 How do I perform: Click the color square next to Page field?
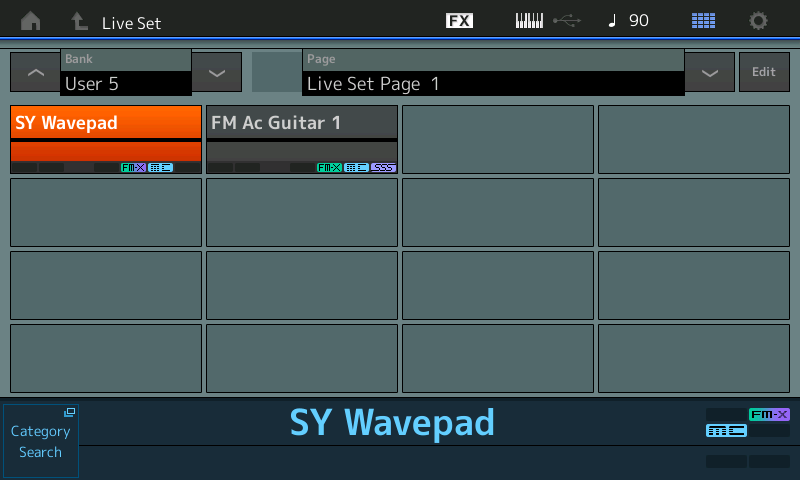(276, 72)
